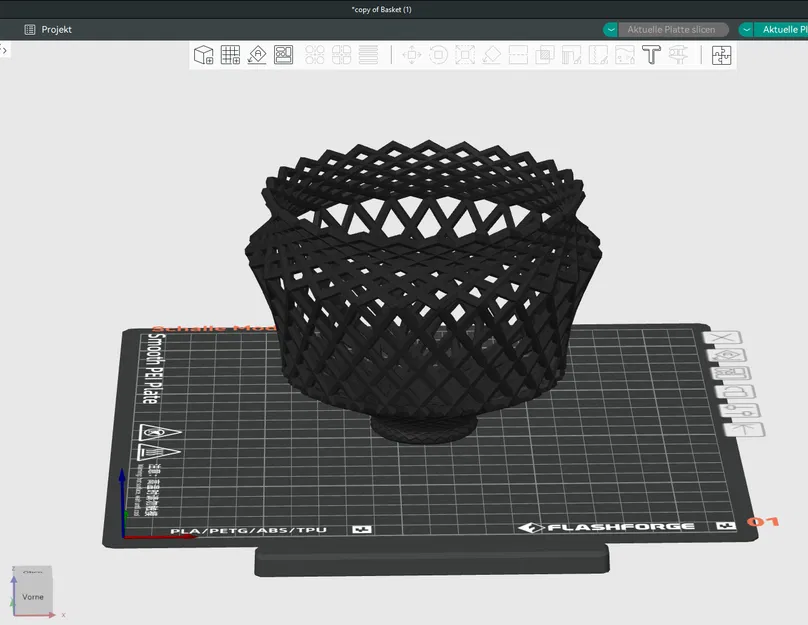Select the Scale tool
This screenshot has height=625, width=808.
[464, 55]
